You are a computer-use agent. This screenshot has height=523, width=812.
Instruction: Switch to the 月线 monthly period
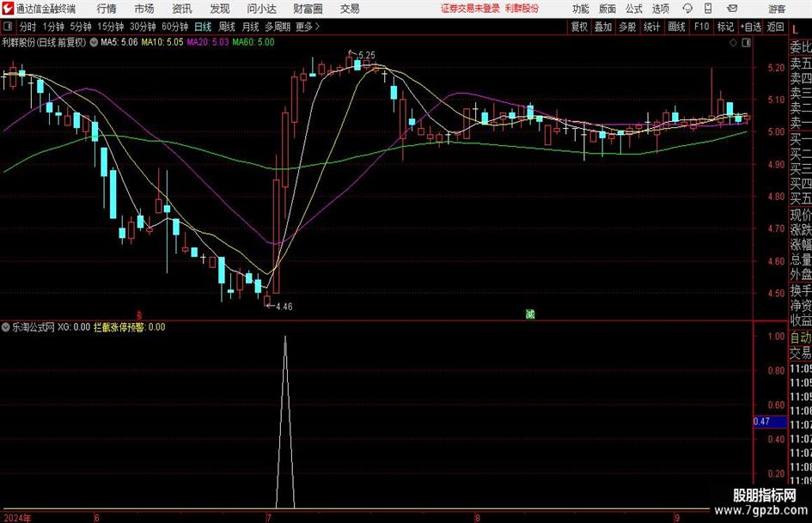pos(251,27)
